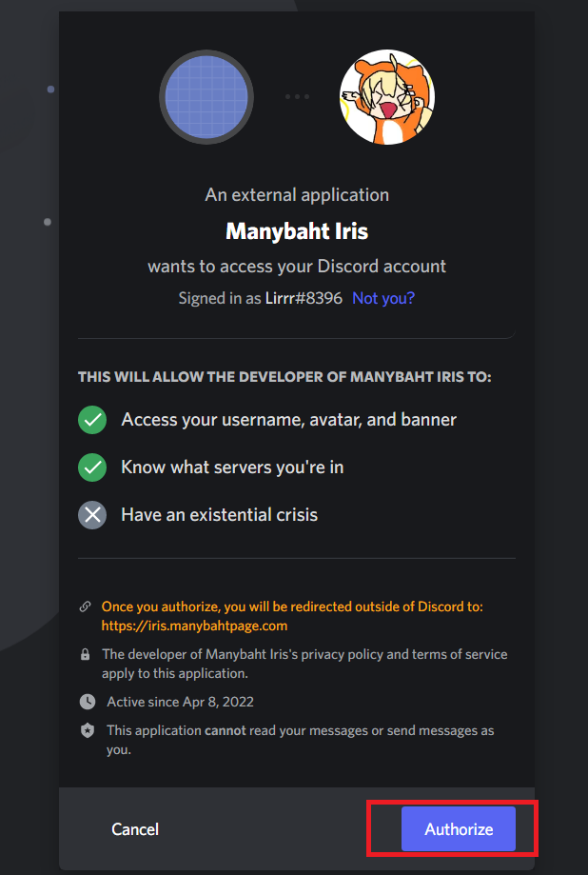Click the "Active since Apr 8, 2022" text
The image size is (588, 875).
click(x=180, y=702)
